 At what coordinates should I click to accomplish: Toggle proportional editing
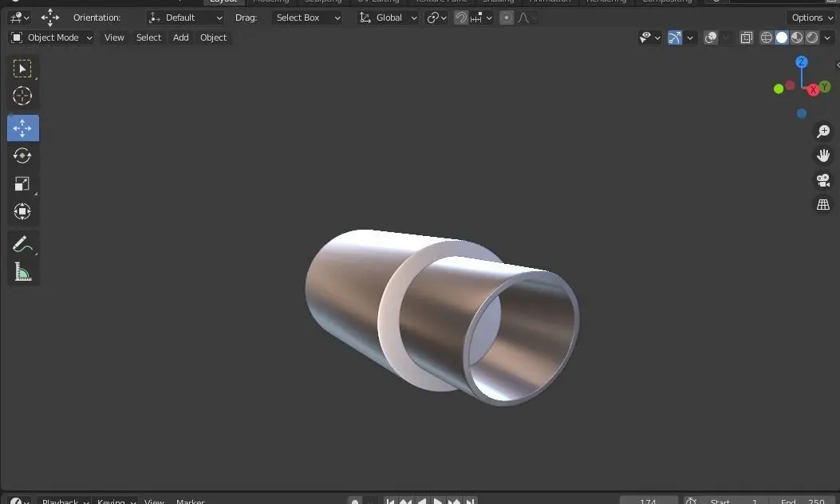click(507, 18)
